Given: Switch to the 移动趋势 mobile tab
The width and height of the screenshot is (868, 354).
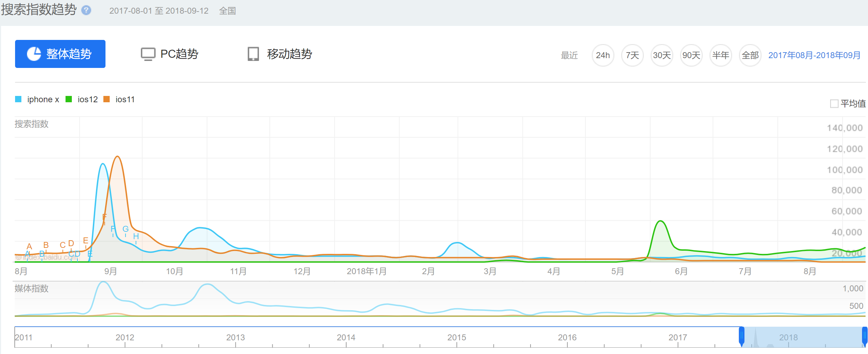Looking at the screenshot, I should [280, 54].
